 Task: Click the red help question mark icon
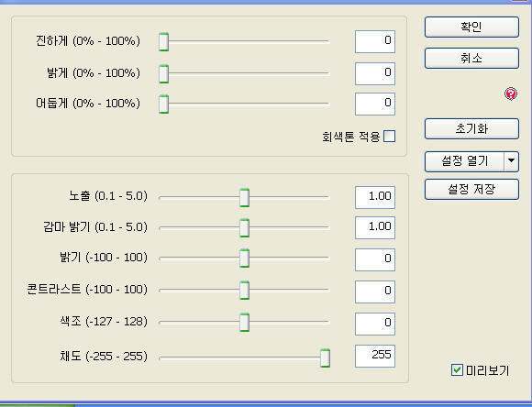click(511, 93)
